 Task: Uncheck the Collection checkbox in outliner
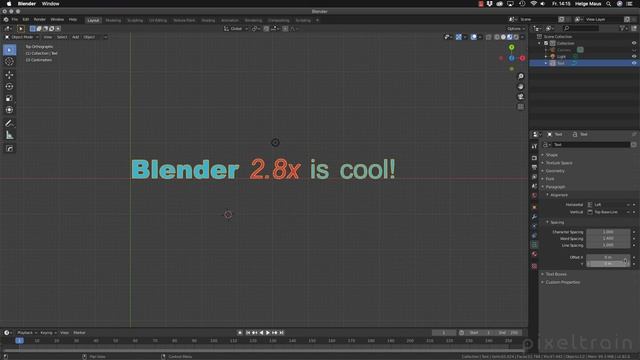(x=546, y=43)
